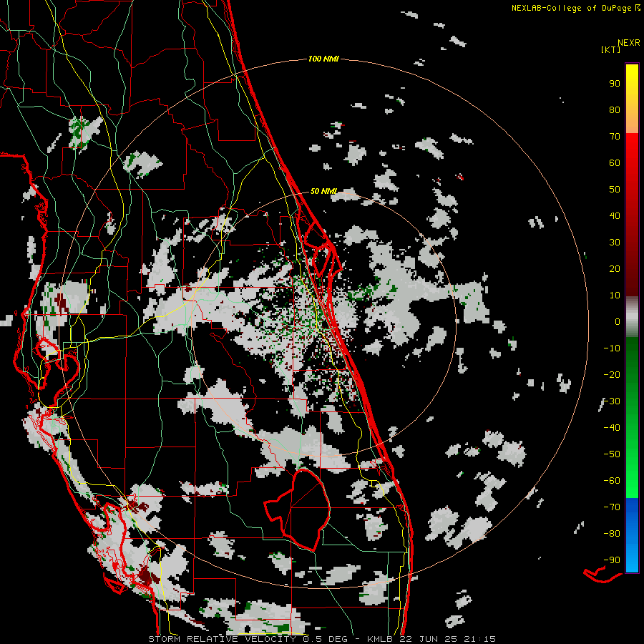
Task: Click the 22 JUN 25 date in caption
Action: (429, 639)
